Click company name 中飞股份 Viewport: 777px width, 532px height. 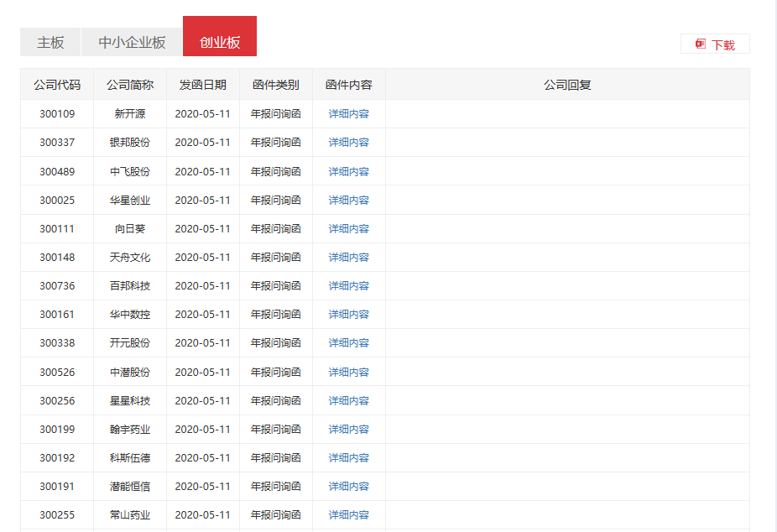[130, 171]
